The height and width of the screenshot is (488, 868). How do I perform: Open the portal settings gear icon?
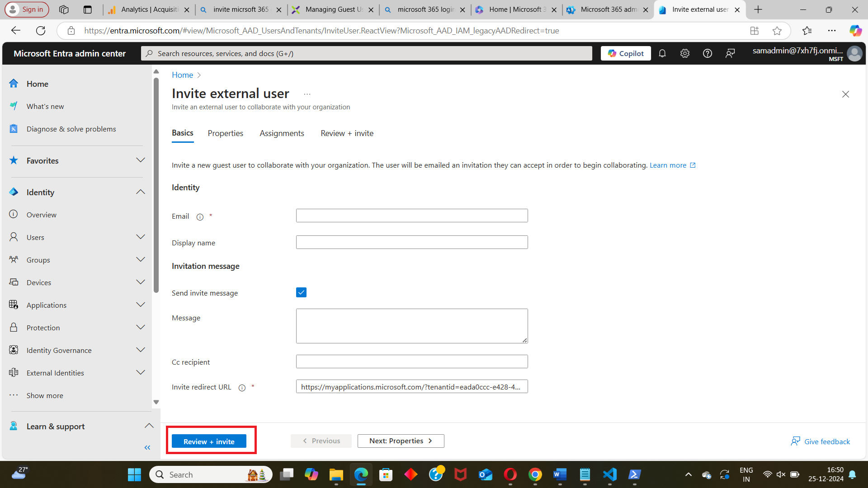pyautogui.click(x=685, y=53)
